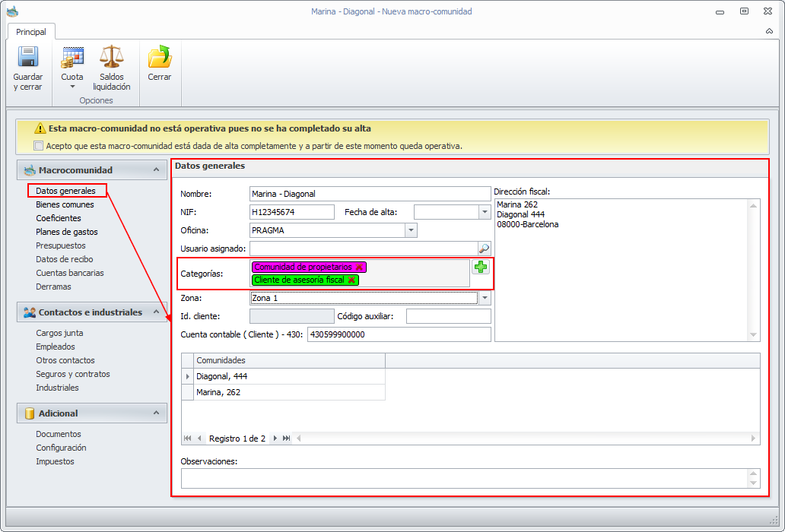This screenshot has width=785, height=532.
Task: Open Derramas in sidebar
Action: [x=53, y=287]
